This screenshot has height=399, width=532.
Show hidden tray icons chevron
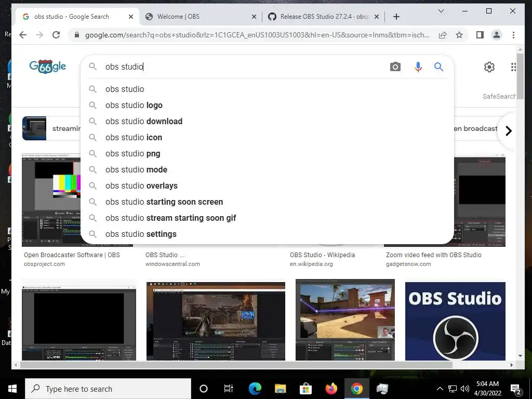pyautogui.click(x=440, y=389)
